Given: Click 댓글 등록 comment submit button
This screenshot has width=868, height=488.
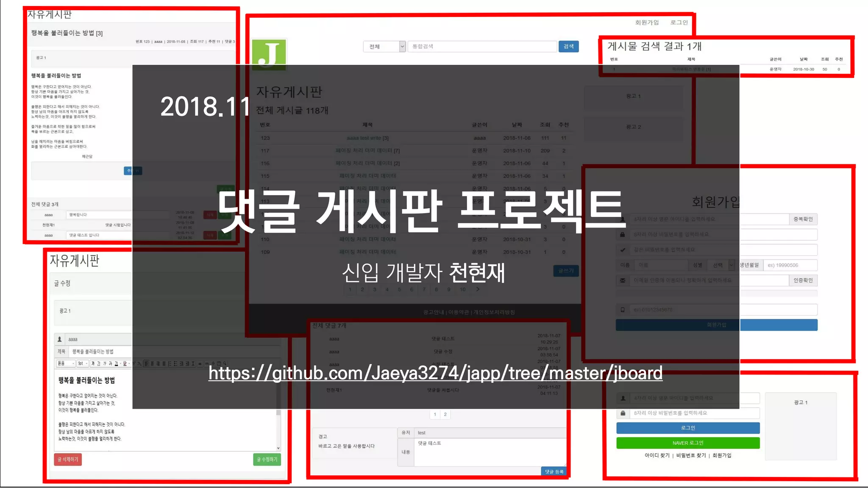Looking at the screenshot, I should 554,471.
